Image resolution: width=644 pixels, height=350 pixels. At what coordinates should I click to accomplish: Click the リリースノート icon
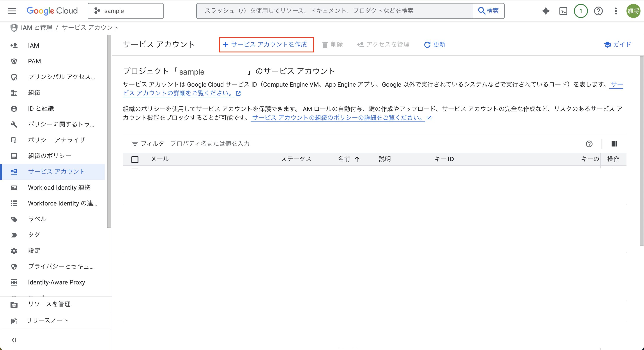[14, 321]
